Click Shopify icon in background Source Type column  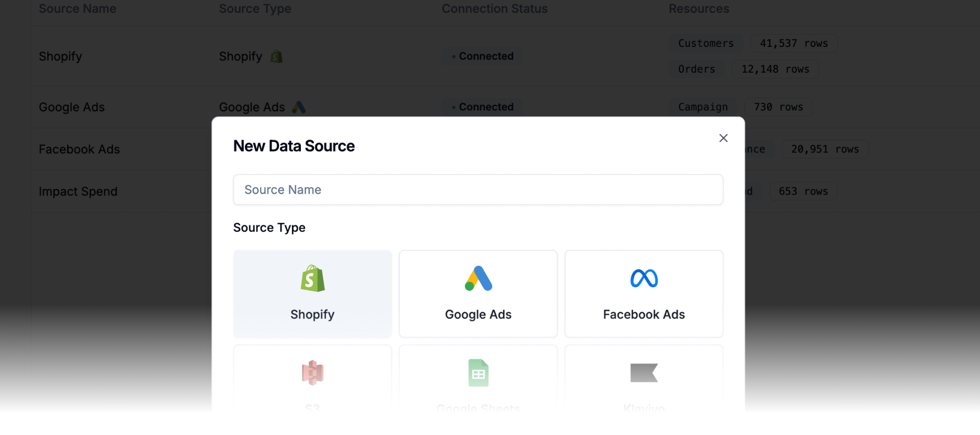coord(277,56)
